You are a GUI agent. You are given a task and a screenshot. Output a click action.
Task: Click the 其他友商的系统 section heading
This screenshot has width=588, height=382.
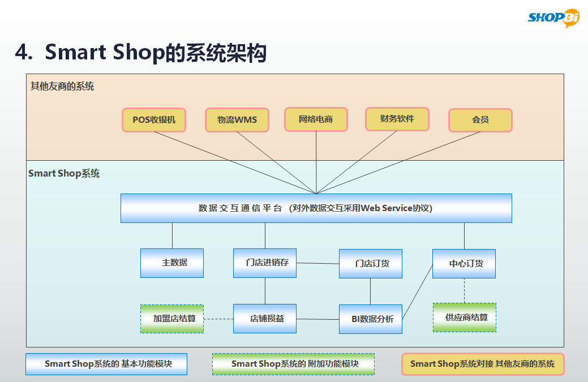[62, 87]
